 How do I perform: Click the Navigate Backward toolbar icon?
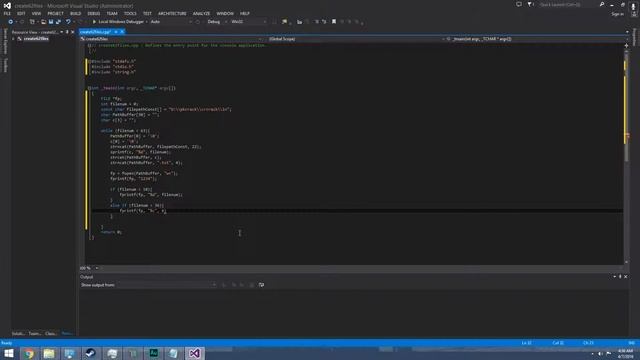click(11, 22)
